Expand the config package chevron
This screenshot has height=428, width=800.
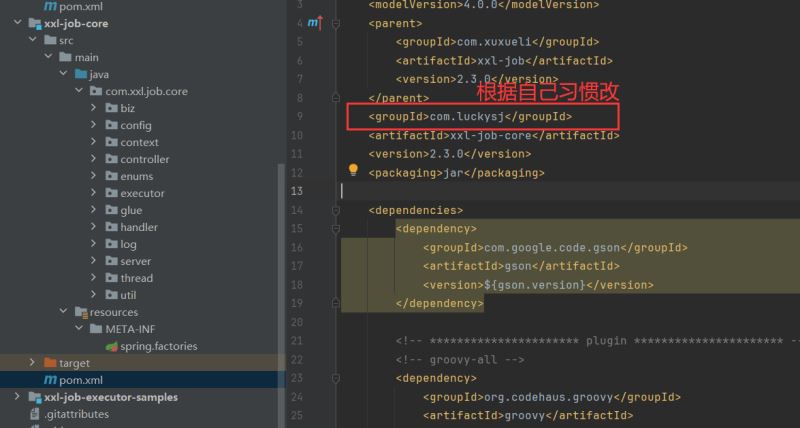point(93,124)
